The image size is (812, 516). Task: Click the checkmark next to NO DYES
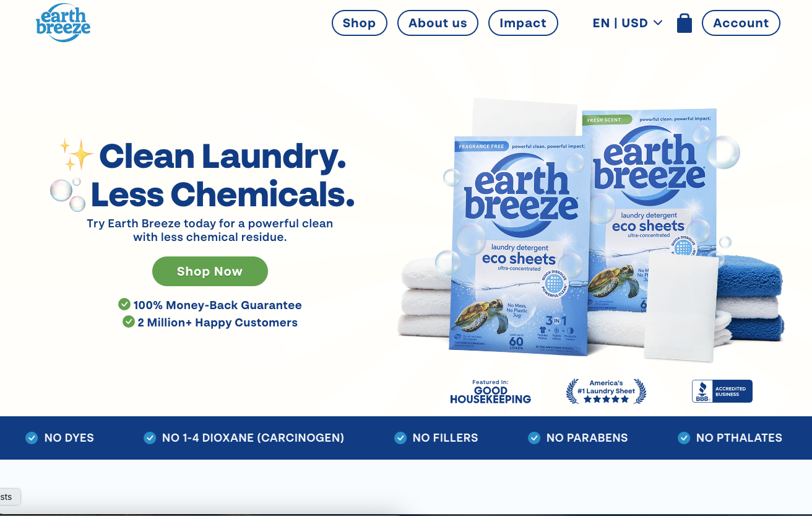click(32, 438)
